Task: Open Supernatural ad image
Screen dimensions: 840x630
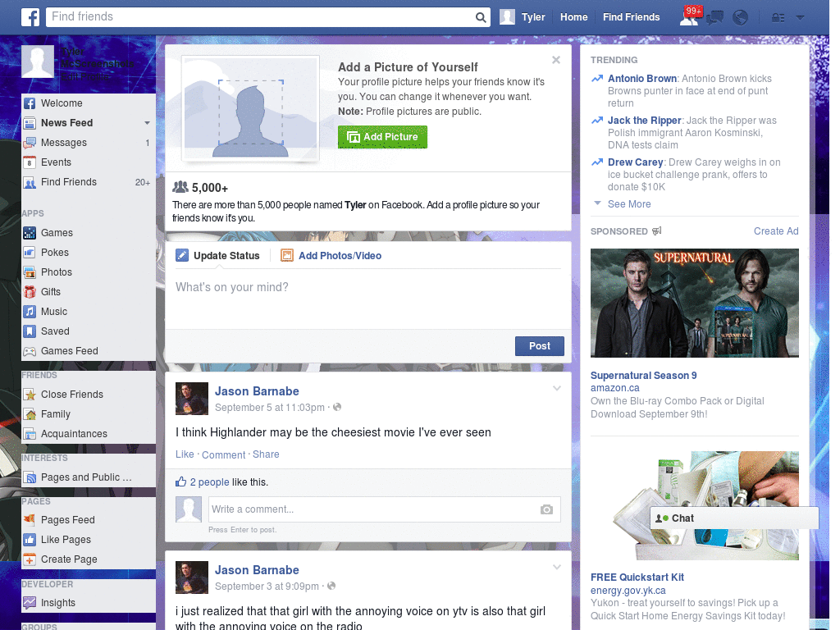Action: [694, 304]
